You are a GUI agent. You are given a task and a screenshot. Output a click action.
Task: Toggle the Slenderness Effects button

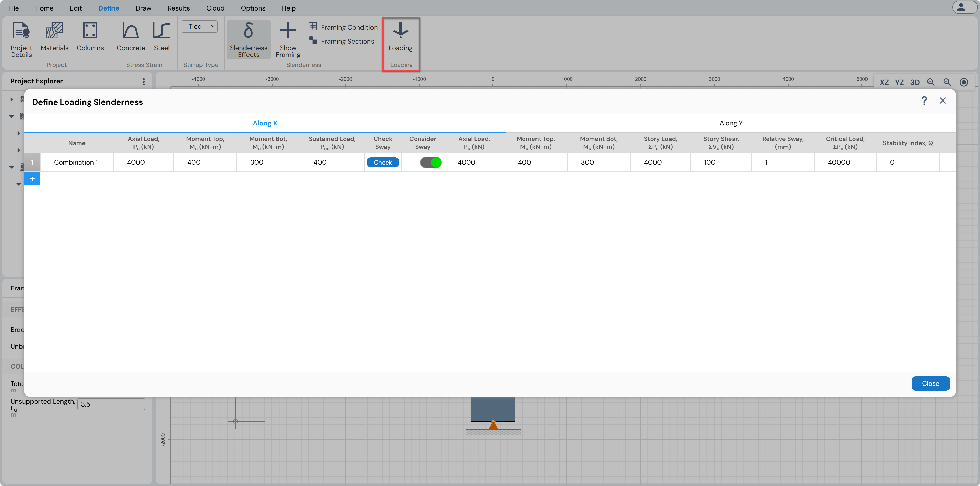[x=249, y=39]
